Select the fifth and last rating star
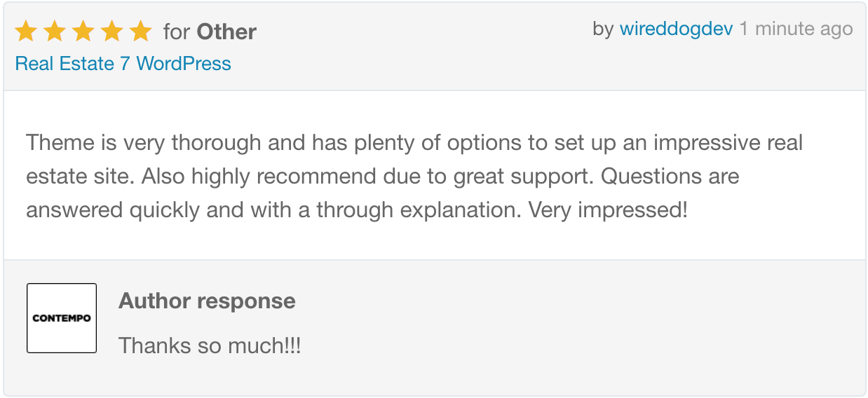This screenshot has height=398, width=868. (x=140, y=32)
